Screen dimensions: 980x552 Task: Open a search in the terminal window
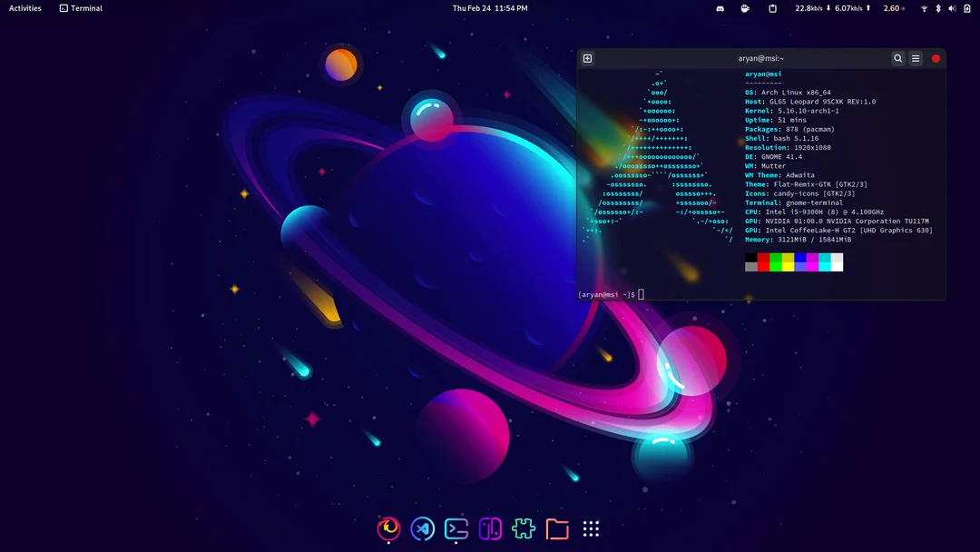pos(897,57)
